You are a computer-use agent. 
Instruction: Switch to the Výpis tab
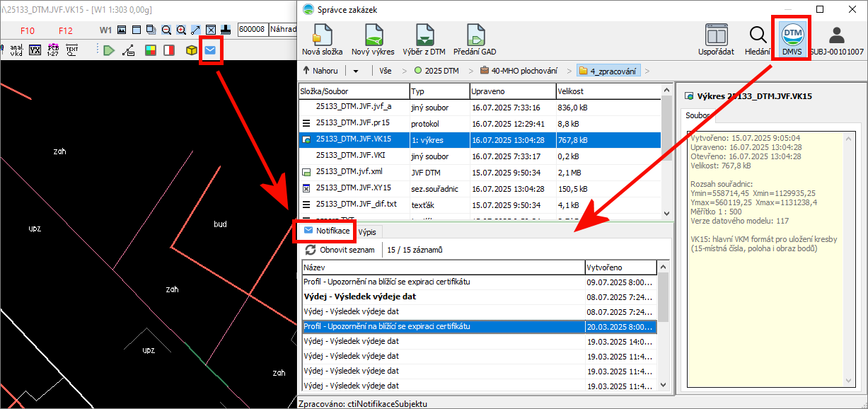click(x=366, y=231)
